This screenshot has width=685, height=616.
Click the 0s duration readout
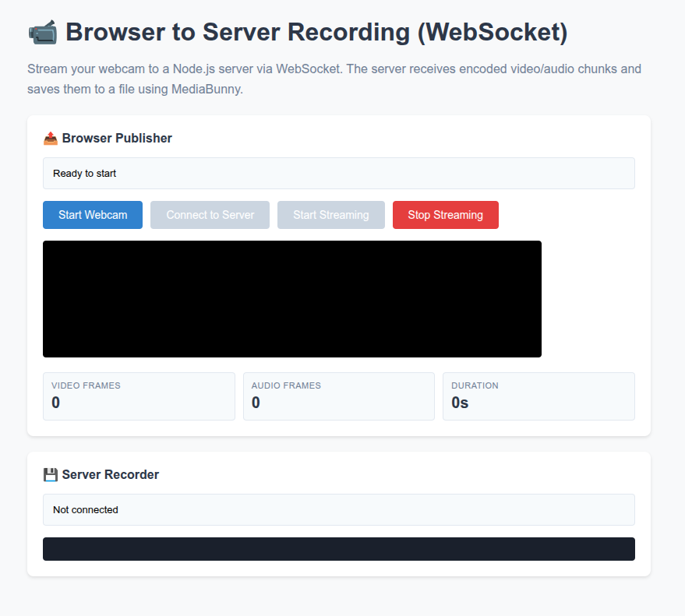[460, 403]
